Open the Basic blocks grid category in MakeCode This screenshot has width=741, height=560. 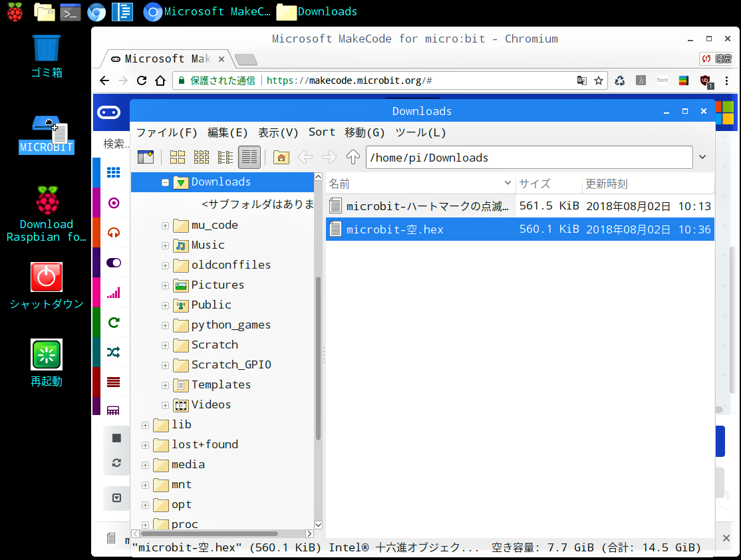point(114,172)
